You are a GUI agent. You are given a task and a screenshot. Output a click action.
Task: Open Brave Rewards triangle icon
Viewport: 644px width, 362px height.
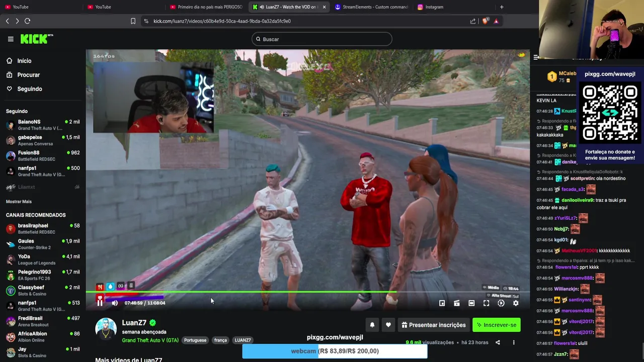coord(496,21)
